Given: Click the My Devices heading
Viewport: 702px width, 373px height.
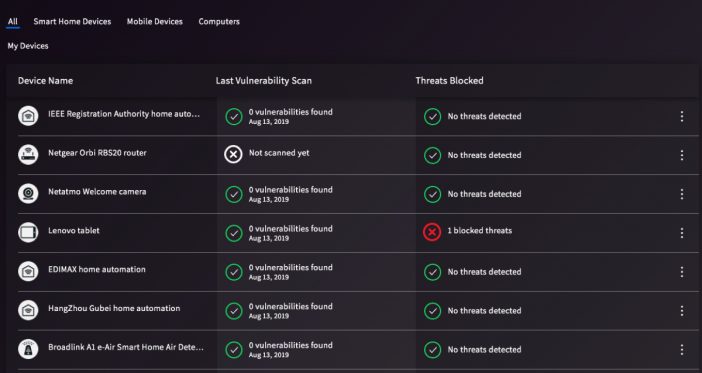Looking at the screenshot, I should [x=28, y=46].
